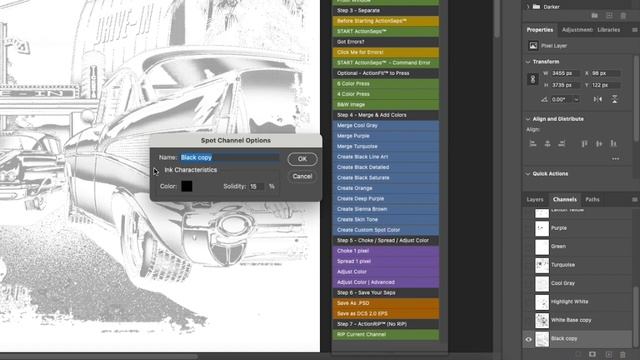The image size is (640, 360).
Task: Click the X position field
Action: (606, 73)
